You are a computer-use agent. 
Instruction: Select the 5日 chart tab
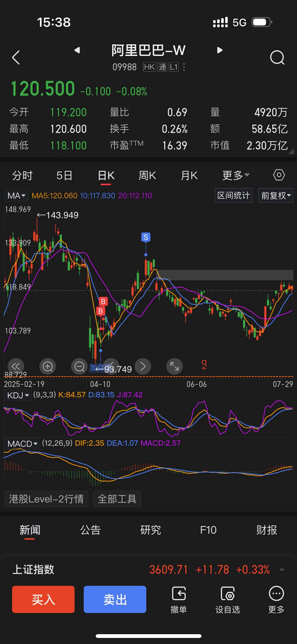(64, 175)
